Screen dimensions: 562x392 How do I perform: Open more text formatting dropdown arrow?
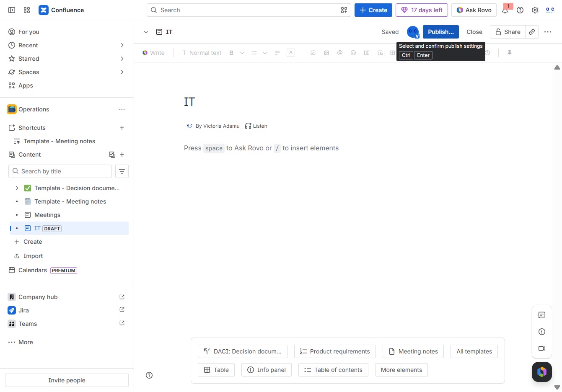(242, 53)
